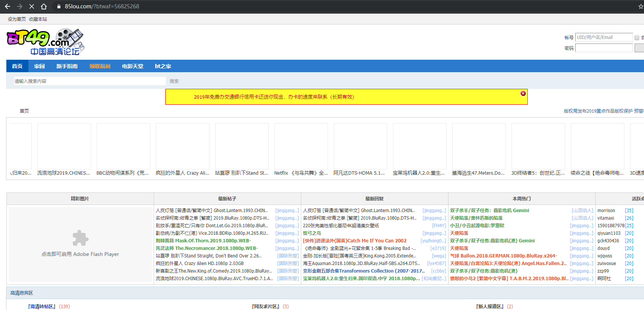Open the 网友求片区 forum link
Image resolution: width=644 pixels, height=310 pixels.
coord(266,307)
